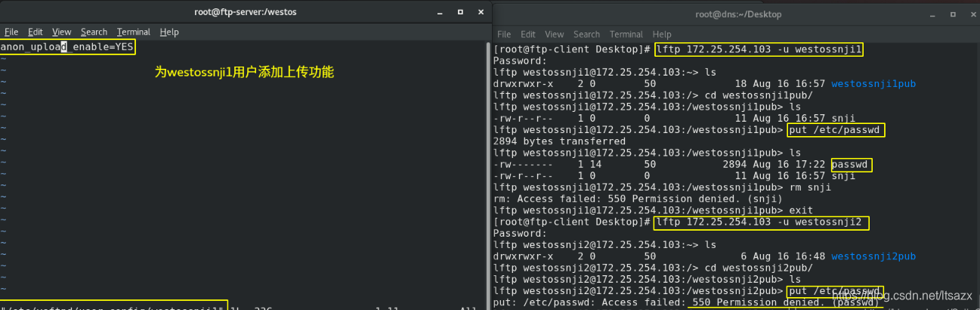980x310 pixels.
Task: Minimize the ftp-server terminal window
Action: 440,11
